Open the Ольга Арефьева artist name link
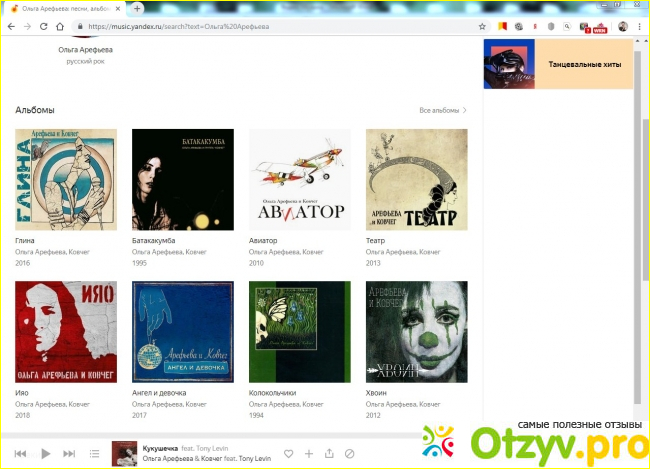The height and width of the screenshot is (469, 650). (x=85, y=50)
